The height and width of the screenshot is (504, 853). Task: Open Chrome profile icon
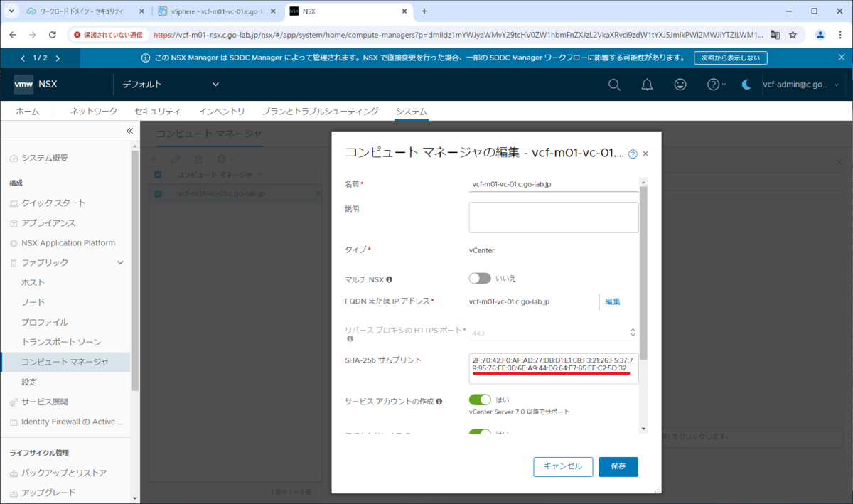820,34
